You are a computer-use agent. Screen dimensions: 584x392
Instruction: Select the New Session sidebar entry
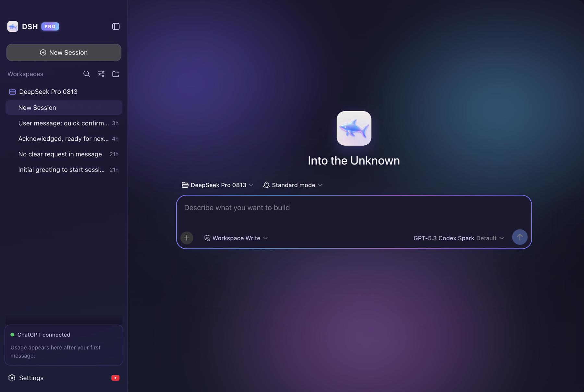tap(64, 108)
